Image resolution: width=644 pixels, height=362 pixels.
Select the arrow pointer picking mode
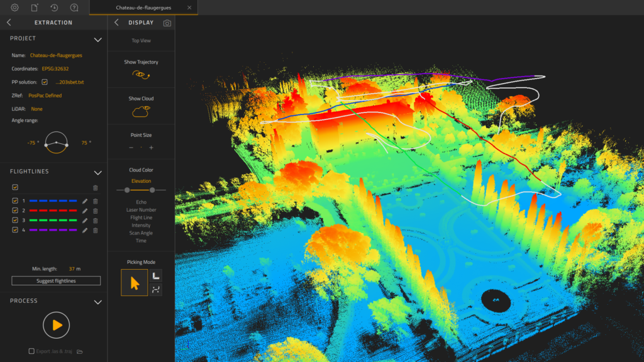[135, 283]
